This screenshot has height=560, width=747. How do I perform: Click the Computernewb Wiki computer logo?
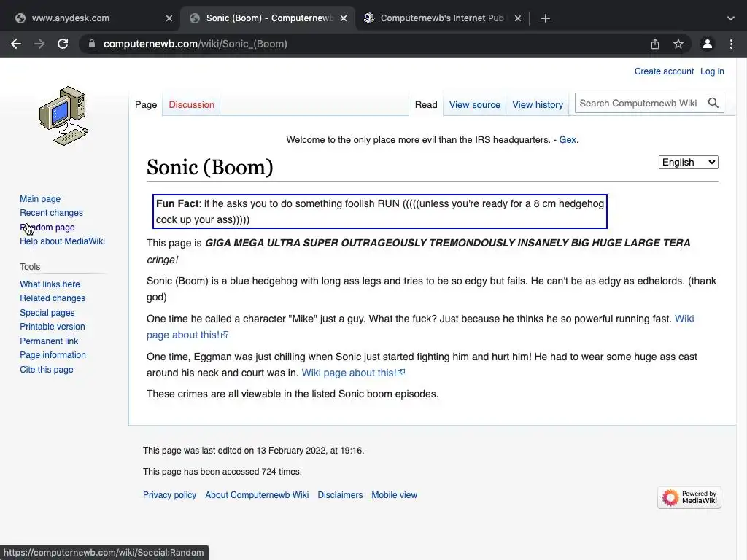tap(64, 116)
